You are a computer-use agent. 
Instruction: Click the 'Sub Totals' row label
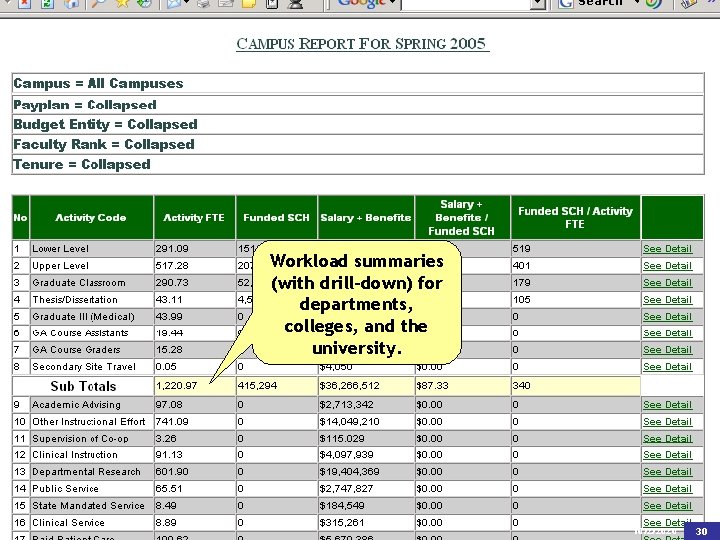pos(83,386)
